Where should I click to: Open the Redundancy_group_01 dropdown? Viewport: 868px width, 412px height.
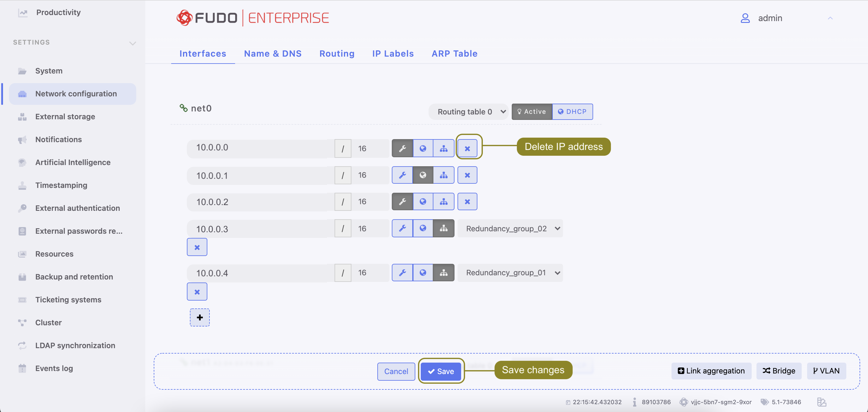pyautogui.click(x=510, y=273)
